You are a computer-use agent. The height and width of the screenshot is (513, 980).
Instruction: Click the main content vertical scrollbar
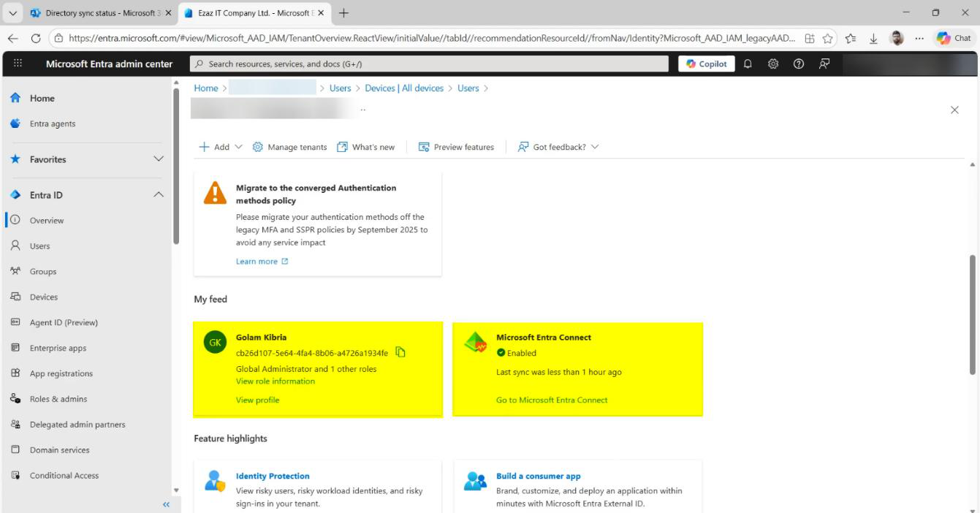[x=973, y=314]
